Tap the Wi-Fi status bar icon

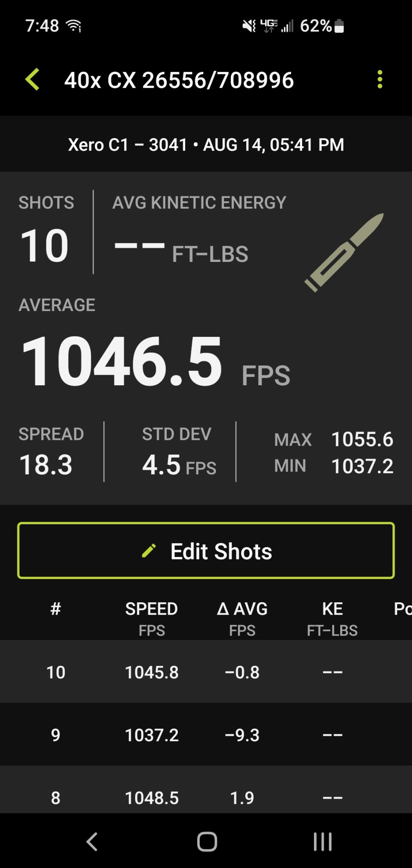click(x=74, y=26)
